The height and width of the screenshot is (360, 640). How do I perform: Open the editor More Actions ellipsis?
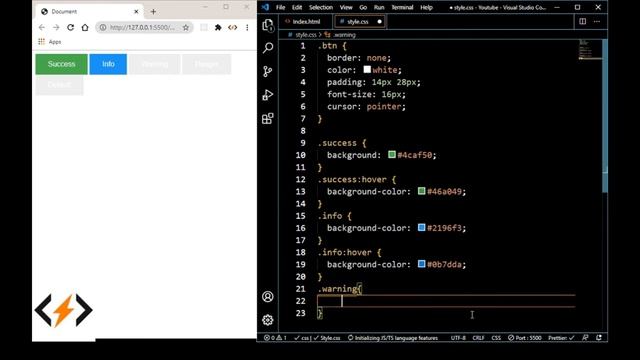pyautogui.click(x=597, y=21)
